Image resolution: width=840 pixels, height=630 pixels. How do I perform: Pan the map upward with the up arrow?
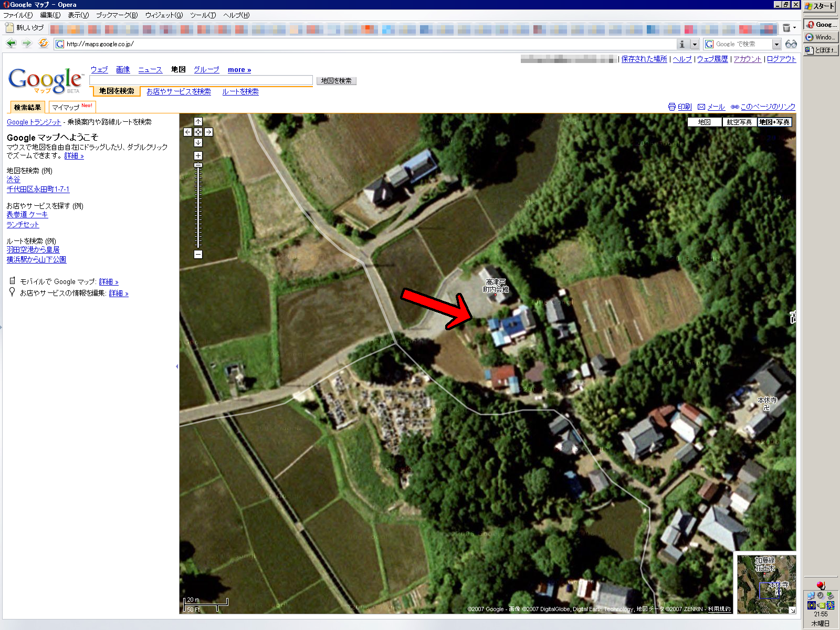click(198, 122)
